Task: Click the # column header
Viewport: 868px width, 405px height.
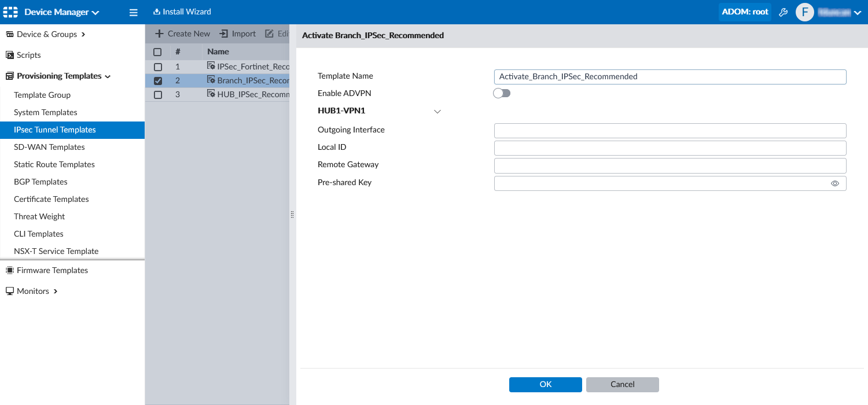Action: tap(178, 51)
